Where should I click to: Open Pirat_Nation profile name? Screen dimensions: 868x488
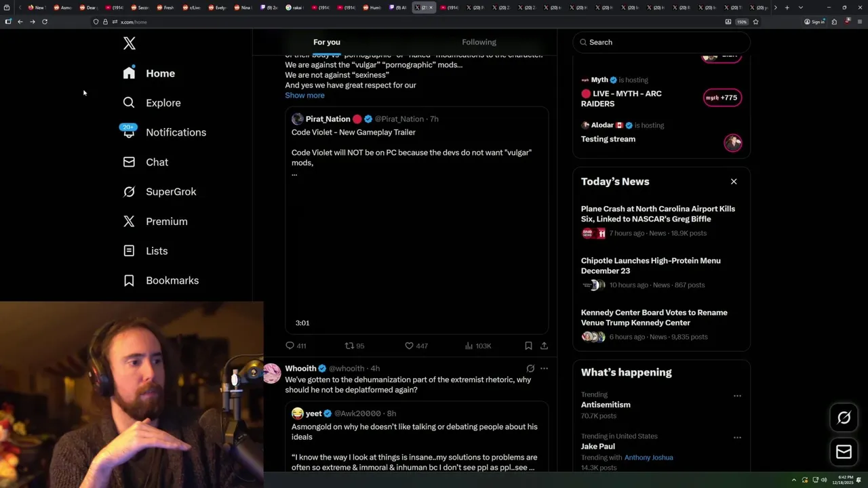click(328, 119)
